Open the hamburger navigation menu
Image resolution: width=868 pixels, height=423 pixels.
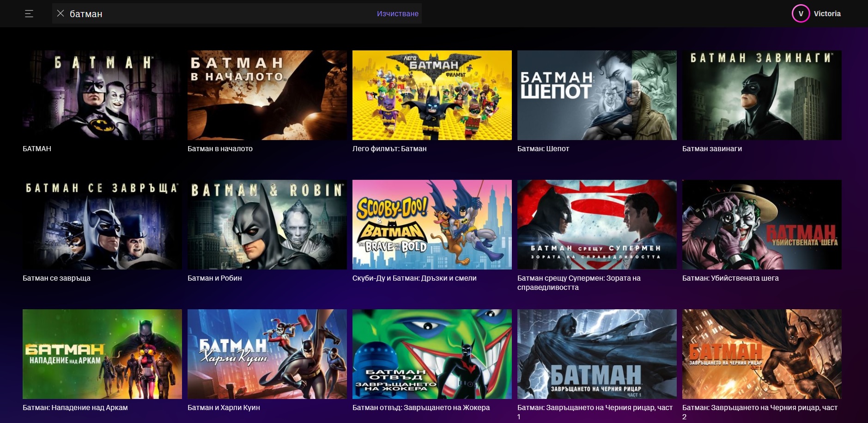pyautogui.click(x=29, y=14)
